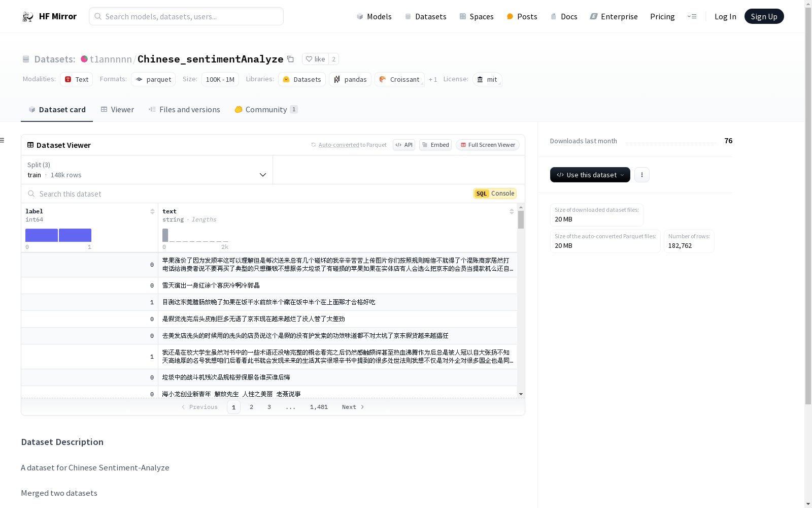Click the row text starting 是假货洗完后

pyautogui.click(x=253, y=319)
